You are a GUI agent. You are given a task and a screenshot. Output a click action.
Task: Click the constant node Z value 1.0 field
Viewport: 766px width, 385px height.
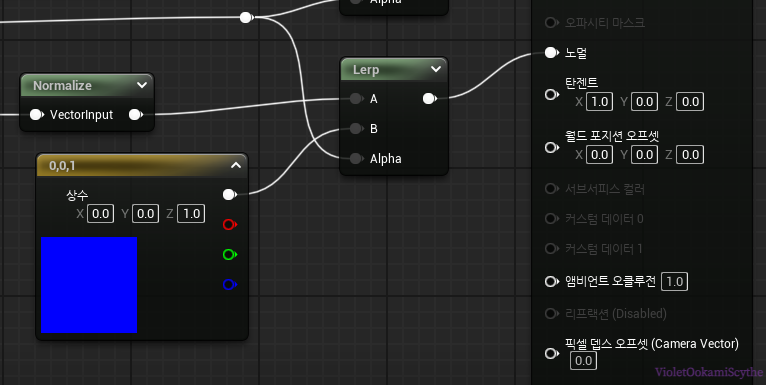point(191,214)
